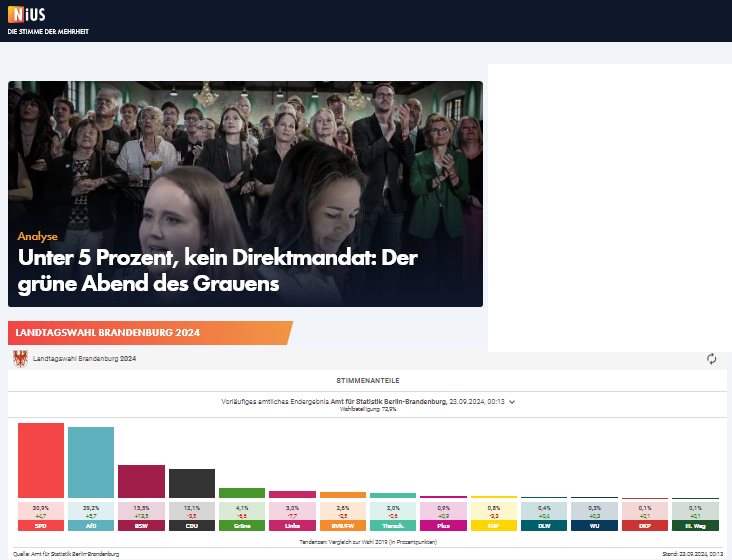The height and width of the screenshot is (560, 732).
Task: Click the Brandenburg eagle coat of arms icon
Action: (19, 358)
